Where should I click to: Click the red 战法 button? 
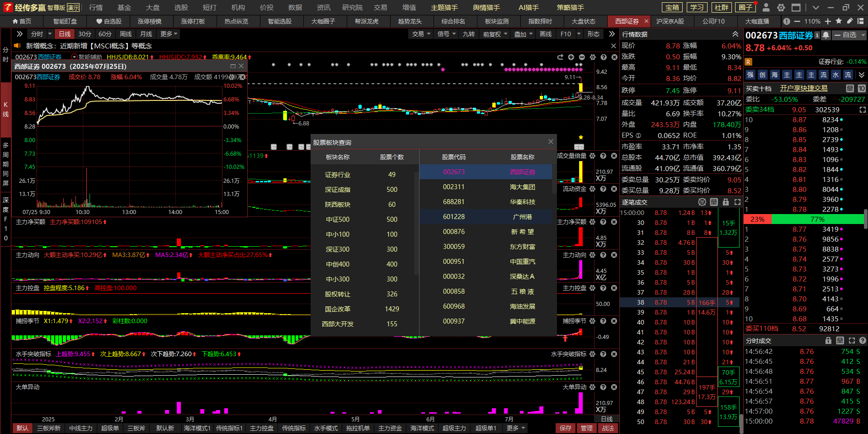click(608, 428)
